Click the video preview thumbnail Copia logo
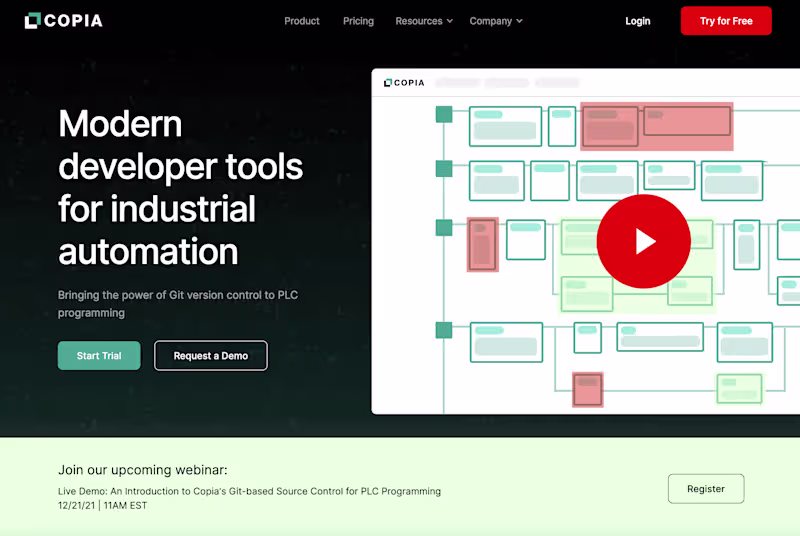Screen dimensions: 800x536 coord(404,83)
